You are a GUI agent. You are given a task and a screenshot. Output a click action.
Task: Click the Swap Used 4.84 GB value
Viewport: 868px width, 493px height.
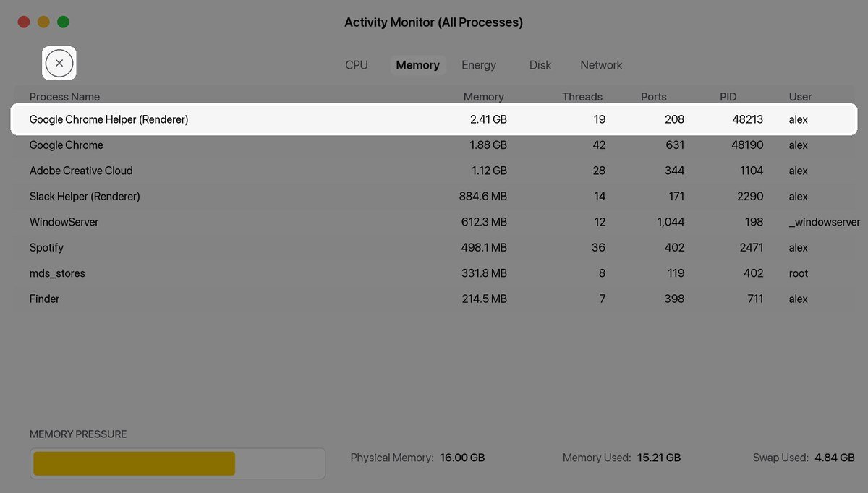[x=834, y=458]
